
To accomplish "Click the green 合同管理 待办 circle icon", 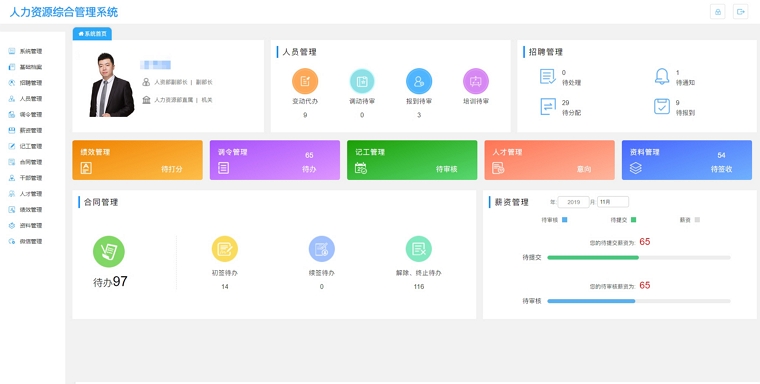I will [x=109, y=252].
